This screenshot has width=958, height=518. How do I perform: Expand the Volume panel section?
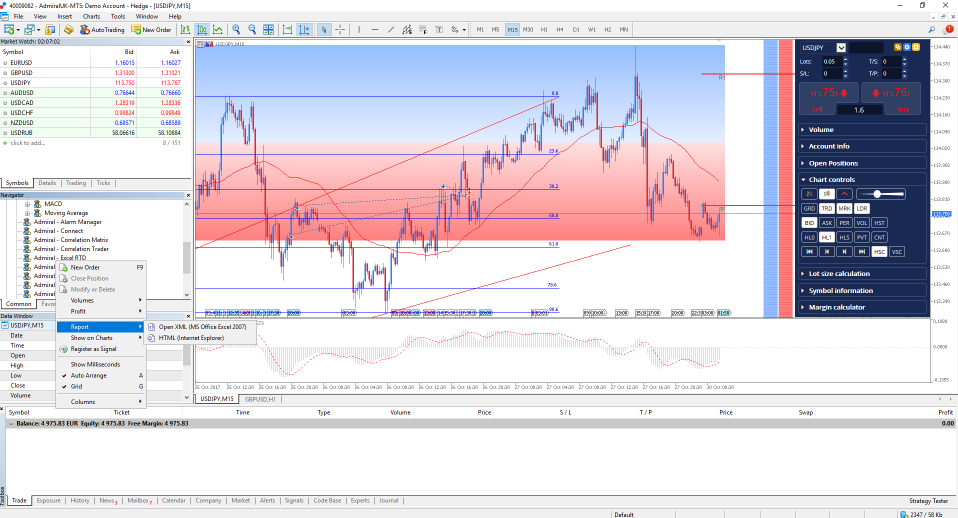863,130
